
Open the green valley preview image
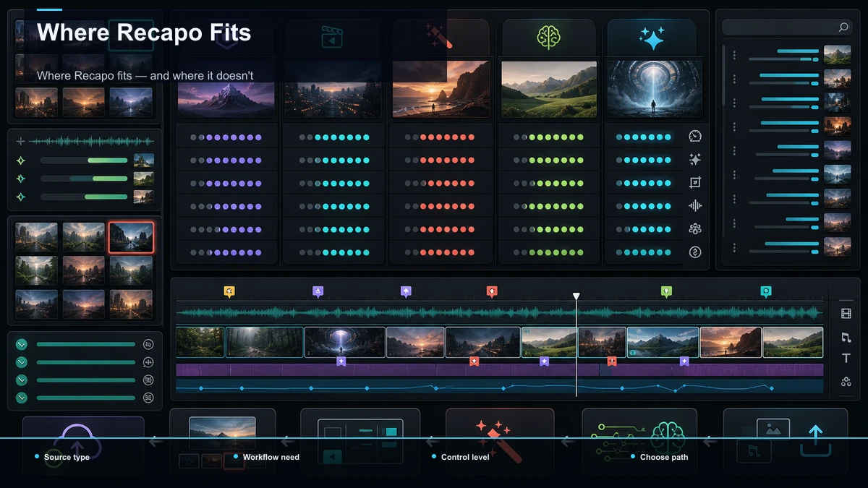point(549,89)
